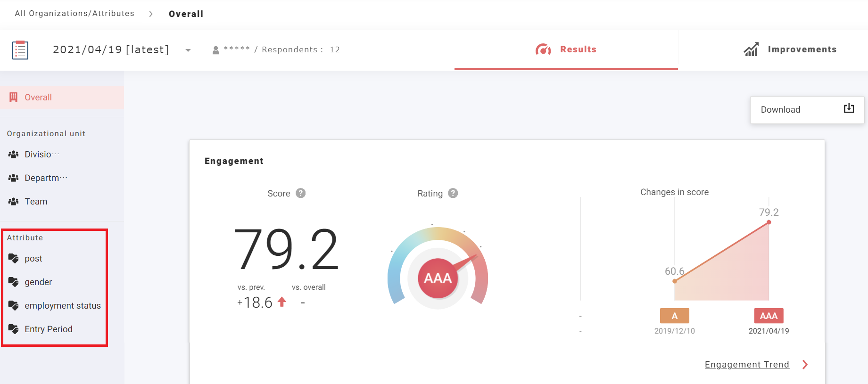Switch to the Improvements tab
This screenshot has width=868, height=384.
pyautogui.click(x=790, y=49)
